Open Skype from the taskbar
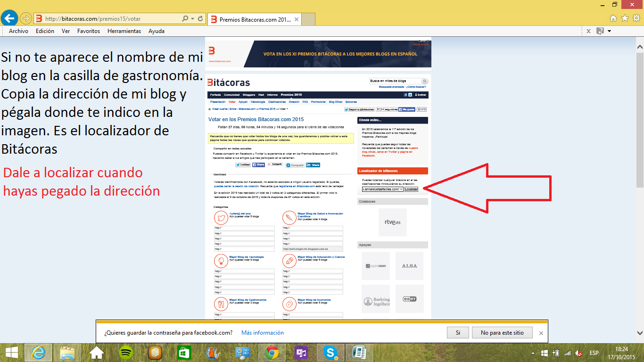Viewport: 644px width, 362px height. [330, 352]
